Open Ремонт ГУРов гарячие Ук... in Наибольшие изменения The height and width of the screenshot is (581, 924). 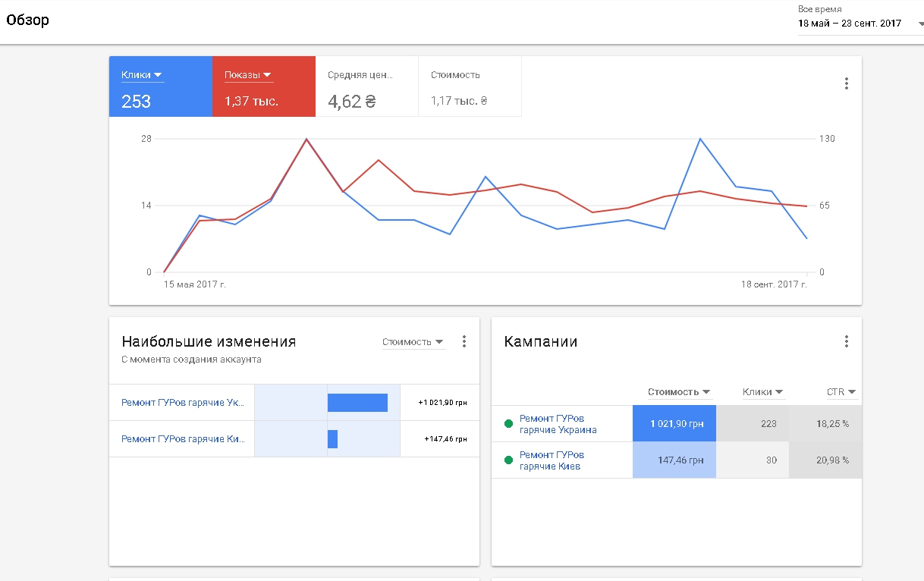click(x=184, y=403)
